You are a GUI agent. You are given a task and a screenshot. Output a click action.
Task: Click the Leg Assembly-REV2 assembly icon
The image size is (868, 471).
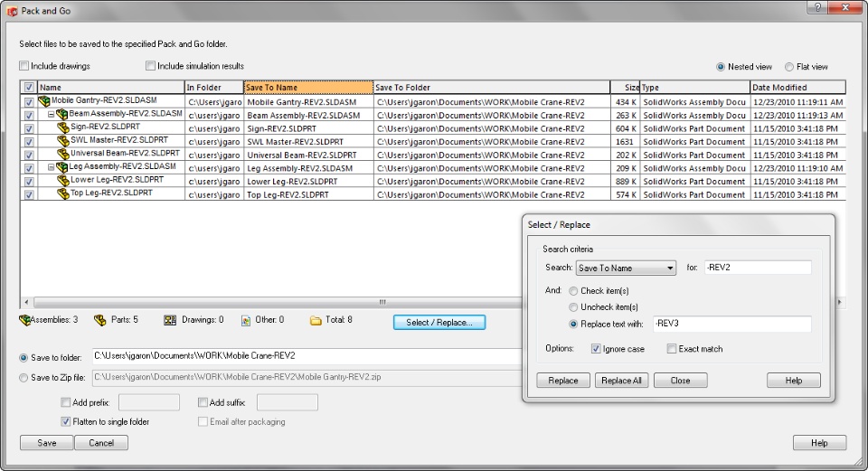(x=61, y=167)
